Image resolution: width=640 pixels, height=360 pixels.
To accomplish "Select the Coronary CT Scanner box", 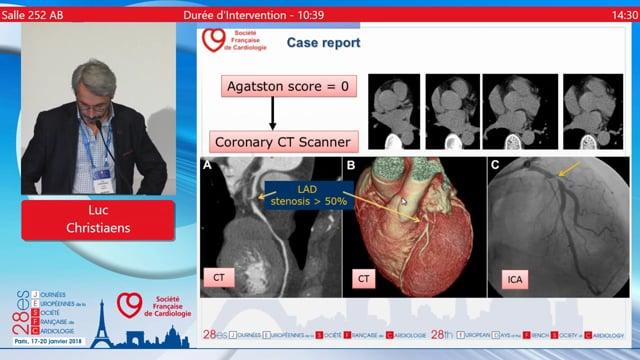I will pyautogui.click(x=283, y=142).
